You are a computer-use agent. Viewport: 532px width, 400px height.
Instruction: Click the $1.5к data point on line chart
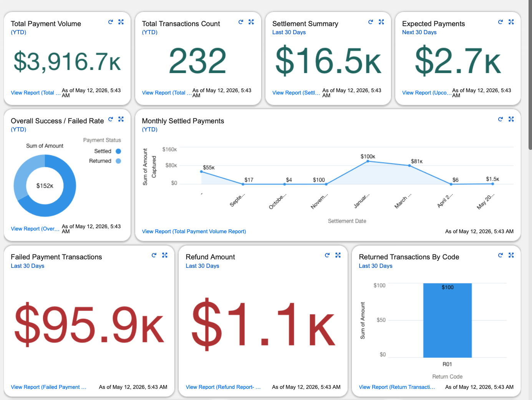coord(492,184)
